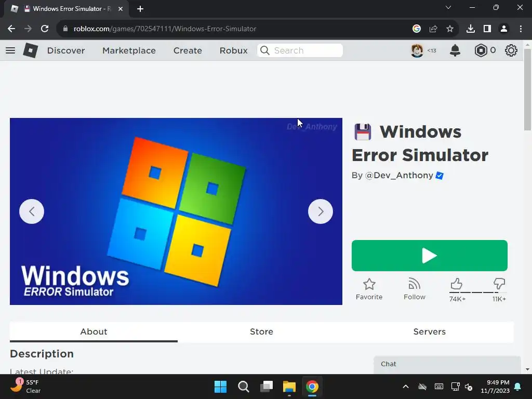Show the previous game thumbnail
532x399 pixels.
(x=32, y=211)
